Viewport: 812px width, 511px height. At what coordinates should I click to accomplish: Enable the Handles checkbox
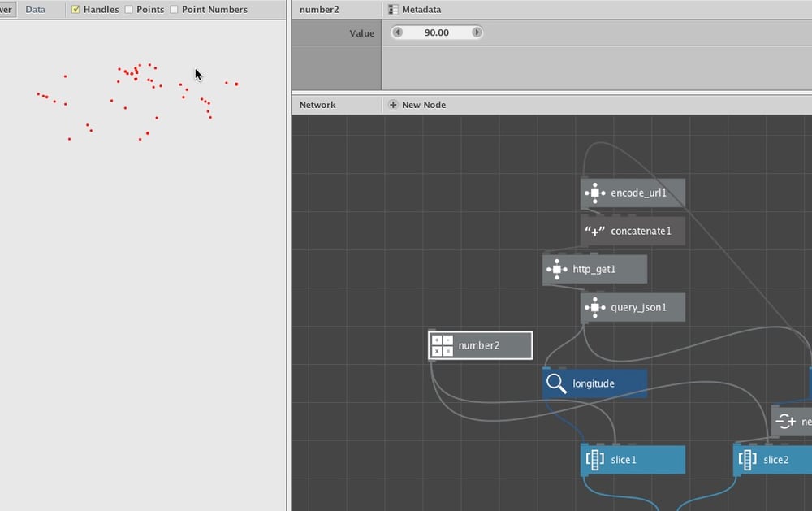pos(76,9)
